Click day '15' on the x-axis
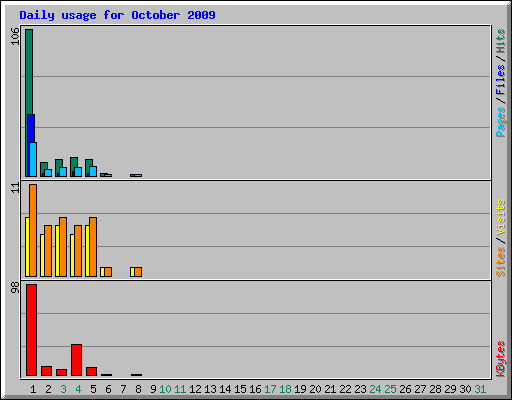 pos(240,389)
